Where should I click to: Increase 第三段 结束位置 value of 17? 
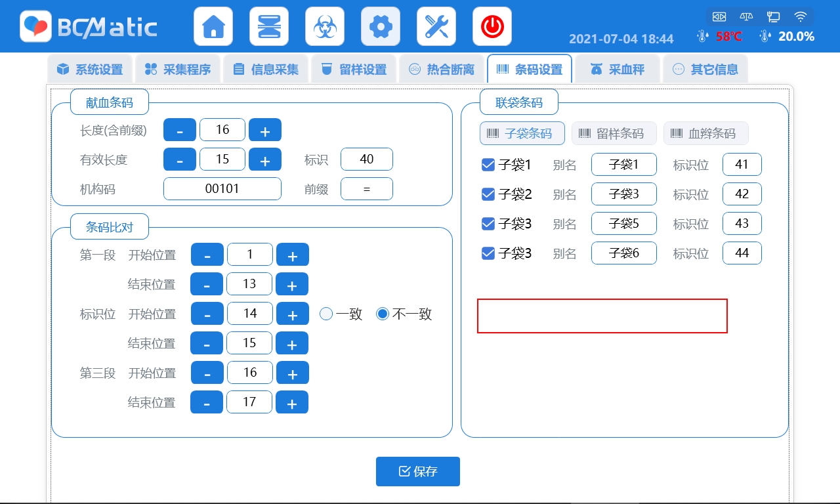(x=292, y=402)
